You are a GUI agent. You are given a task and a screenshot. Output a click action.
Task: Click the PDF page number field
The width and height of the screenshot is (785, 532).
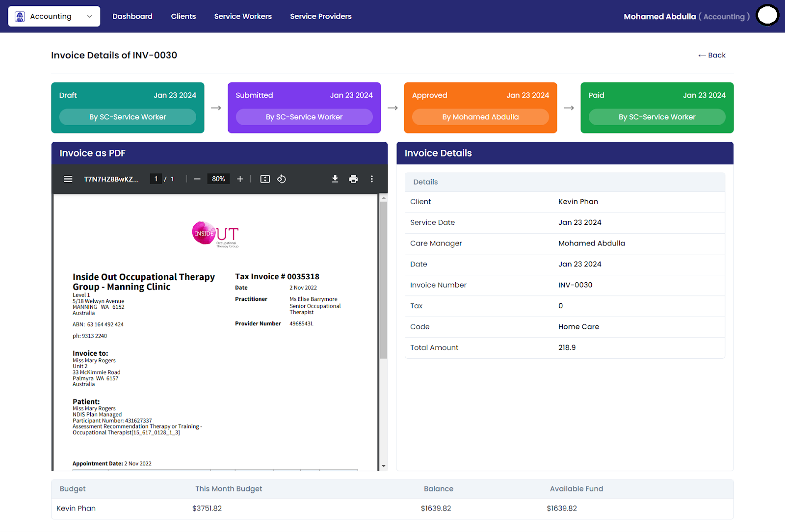pyautogui.click(x=156, y=179)
